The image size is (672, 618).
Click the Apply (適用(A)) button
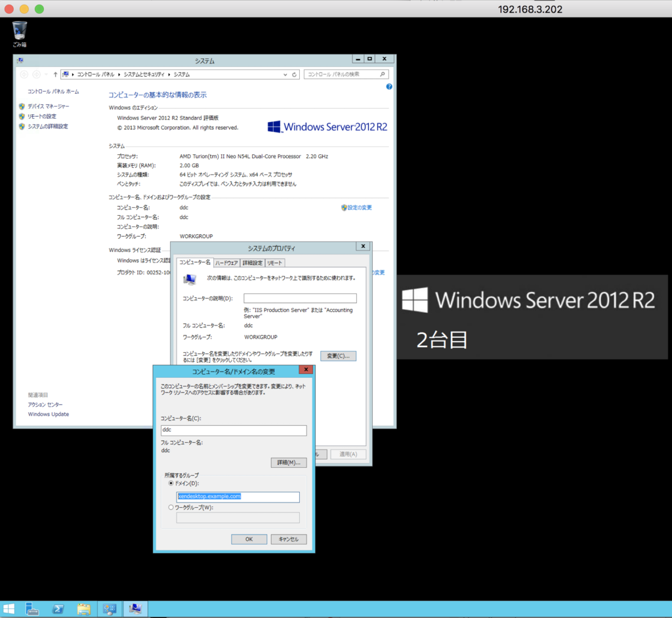click(x=348, y=454)
